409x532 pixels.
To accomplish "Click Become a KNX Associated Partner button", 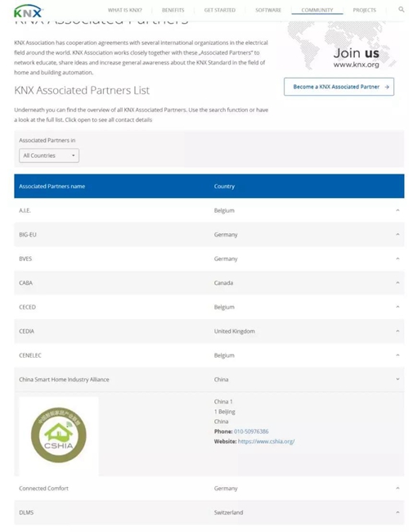I will click(339, 87).
